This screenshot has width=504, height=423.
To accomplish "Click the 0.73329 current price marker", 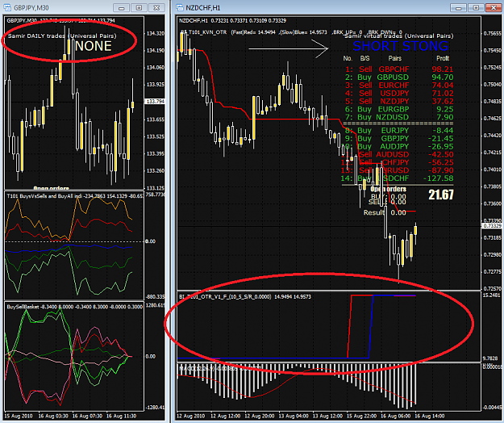I will 492,226.
